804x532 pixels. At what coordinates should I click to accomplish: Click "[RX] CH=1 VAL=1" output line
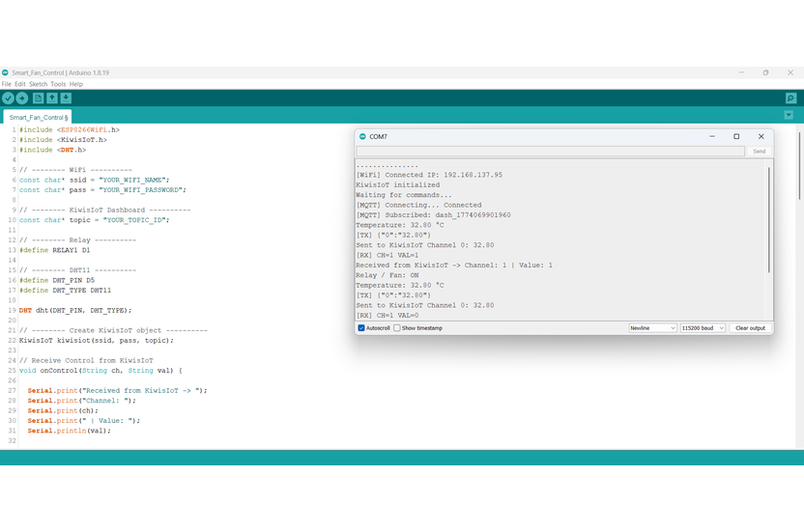pos(388,255)
